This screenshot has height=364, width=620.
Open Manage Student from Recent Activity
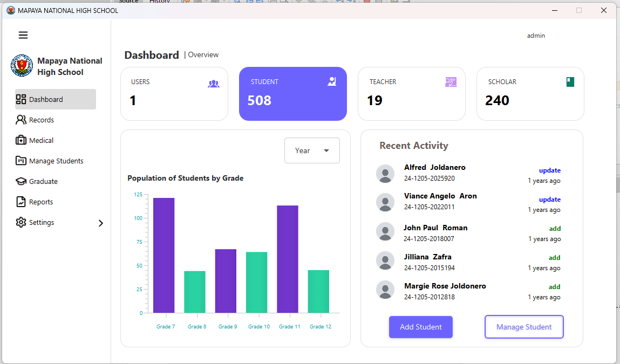point(524,327)
